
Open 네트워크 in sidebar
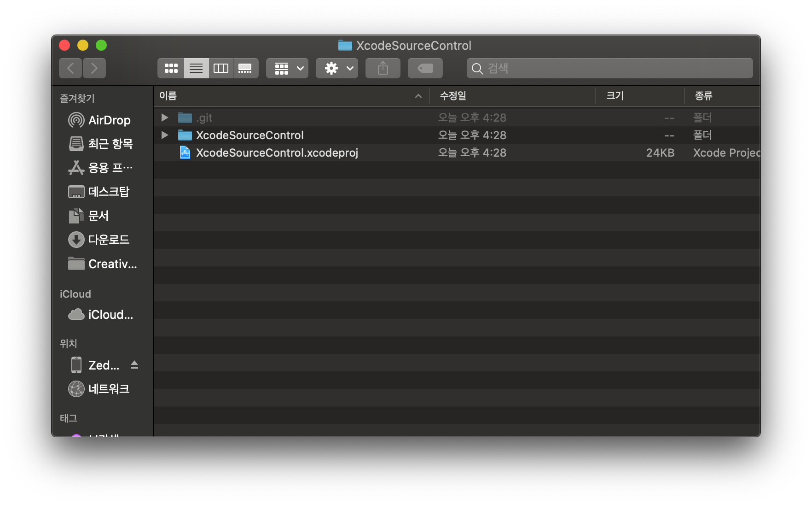pos(102,389)
